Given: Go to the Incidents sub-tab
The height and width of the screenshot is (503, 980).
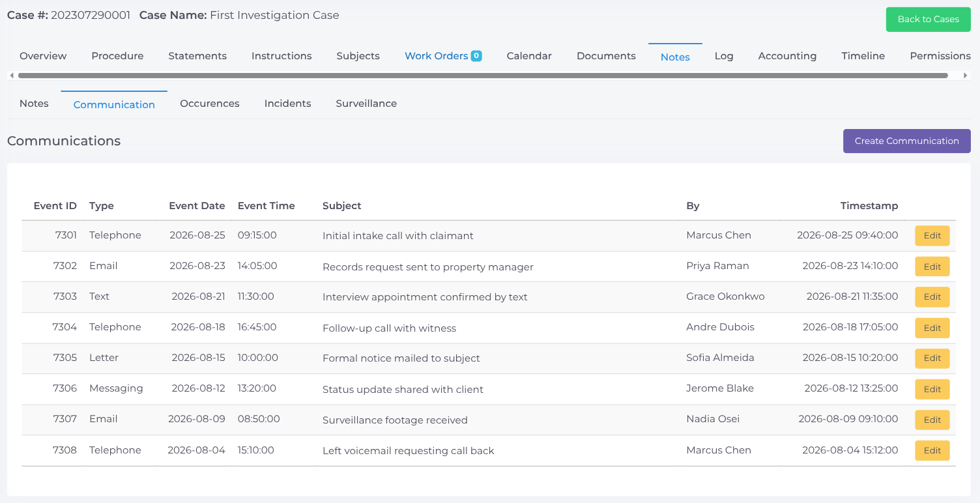Looking at the screenshot, I should tap(287, 104).
